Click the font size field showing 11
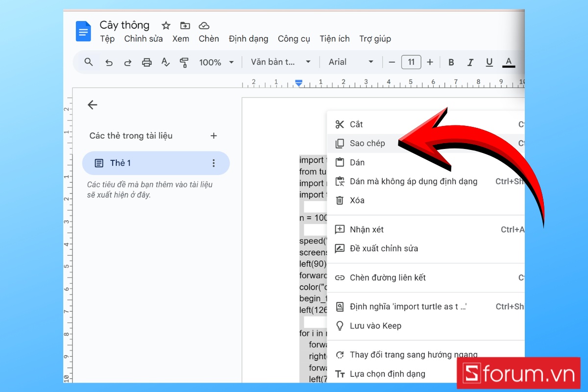Image resolution: width=588 pixels, height=392 pixels. pyautogui.click(x=411, y=62)
